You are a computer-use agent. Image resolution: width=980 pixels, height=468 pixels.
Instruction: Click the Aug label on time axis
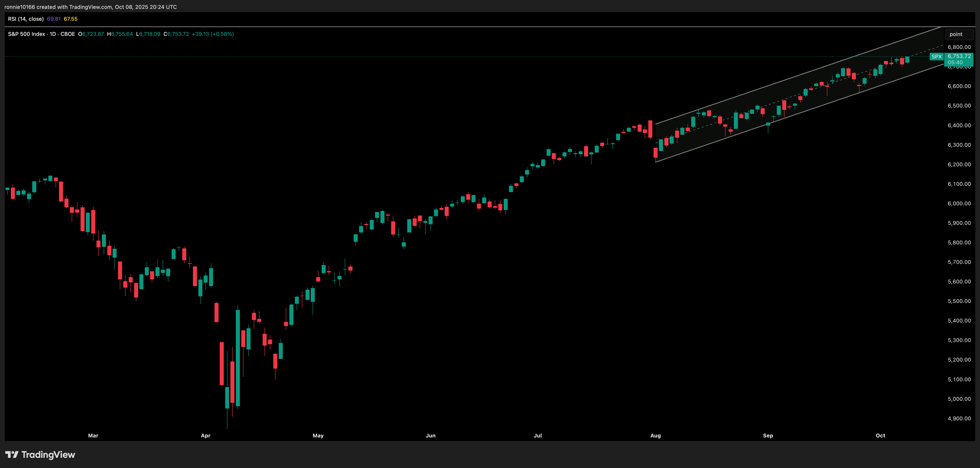[x=655, y=436]
